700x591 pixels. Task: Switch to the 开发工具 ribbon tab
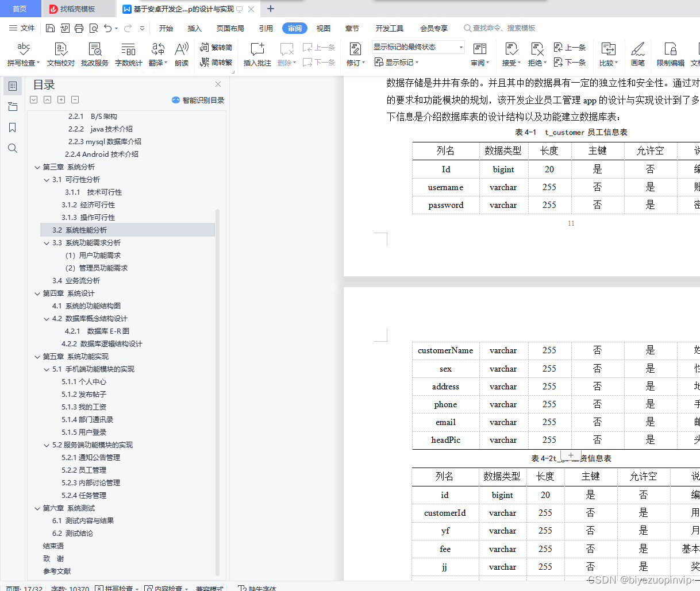pos(390,28)
